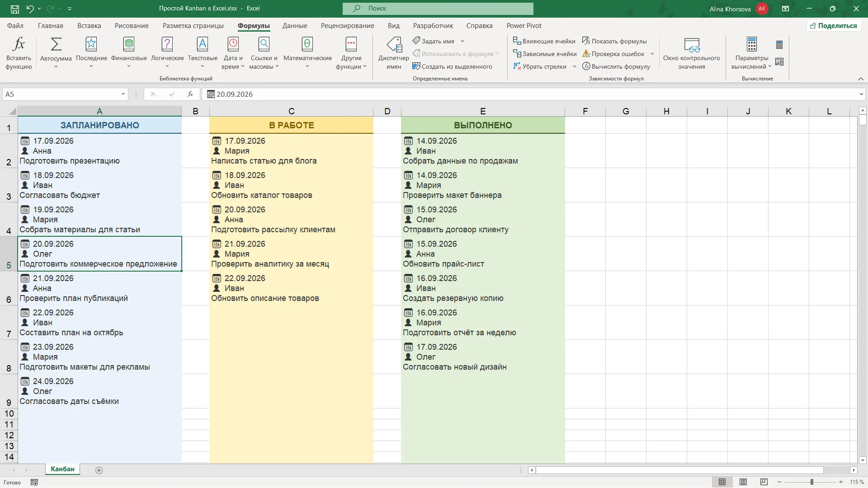
Task: Expand the Define Name dropdown arrow
Action: pyautogui.click(x=462, y=41)
